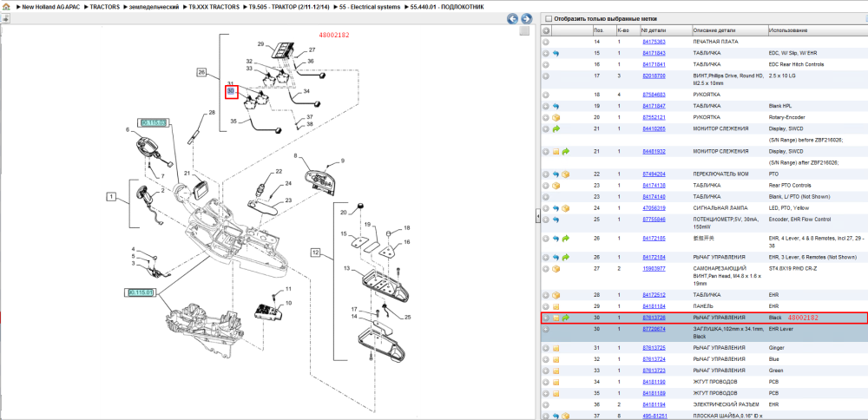Image resolution: width=868 pixels, height=420 pixels.
Task: Click the blue arrow in row 47056319
Action: [x=556, y=208]
